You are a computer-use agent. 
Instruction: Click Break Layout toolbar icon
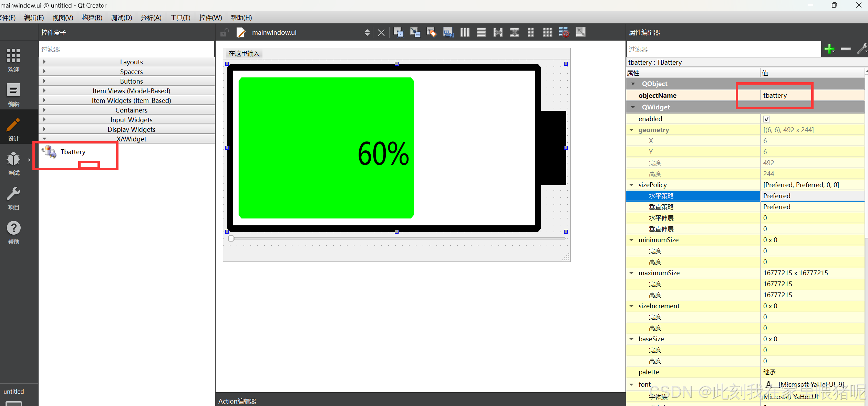pyautogui.click(x=564, y=32)
